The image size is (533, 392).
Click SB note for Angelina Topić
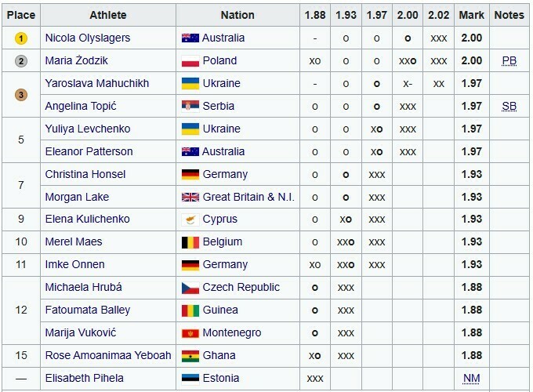click(x=509, y=107)
